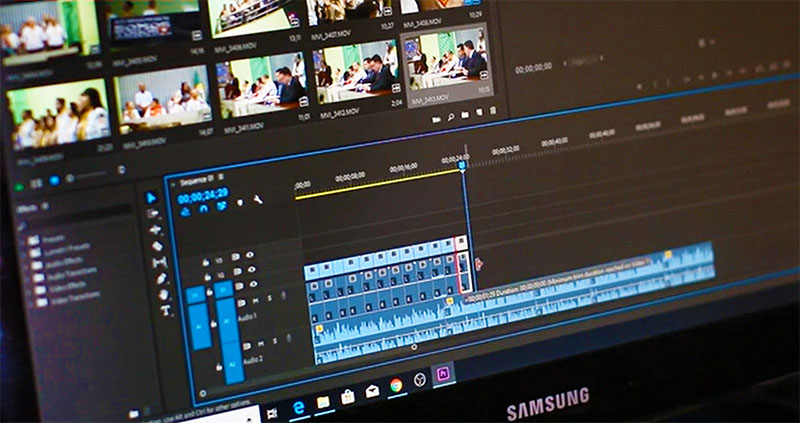Solo the Audio 1 track
The width and height of the screenshot is (800, 423).
[x=269, y=296]
